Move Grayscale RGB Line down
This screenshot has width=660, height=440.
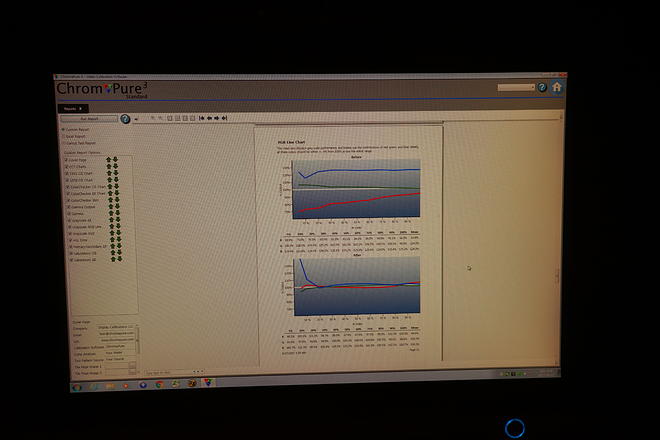click(118, 227)
